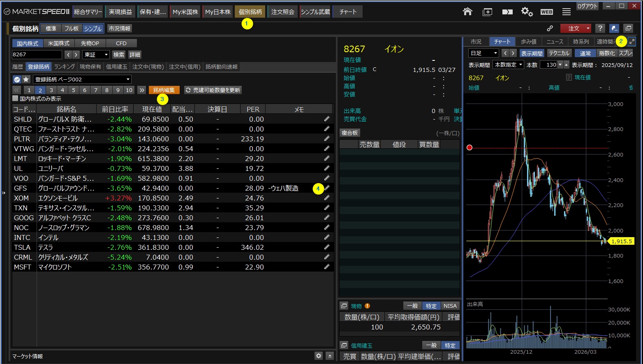This screenshot has width=643, height=364.
Task: Open the 東証 market dropdown
Action: click(96, 55)
